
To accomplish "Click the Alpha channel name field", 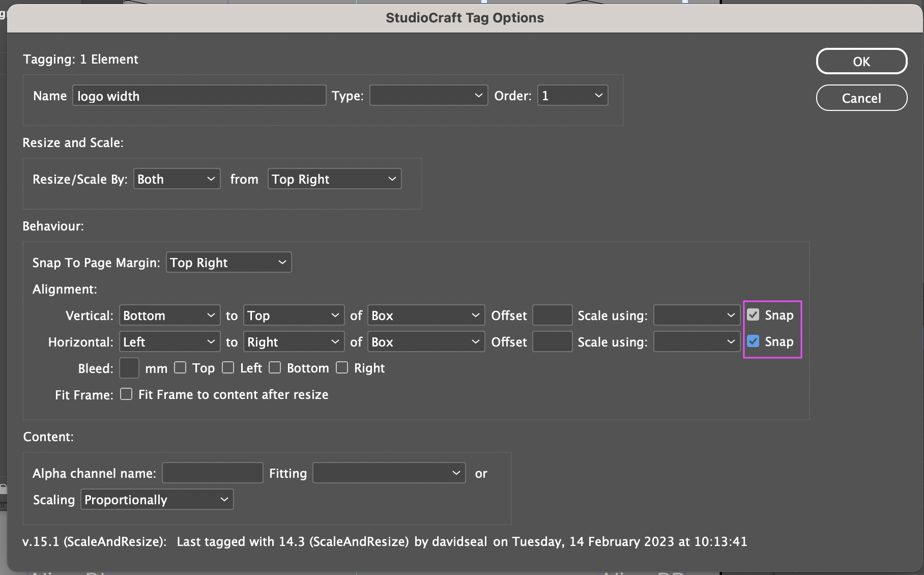I will [213, 473].
